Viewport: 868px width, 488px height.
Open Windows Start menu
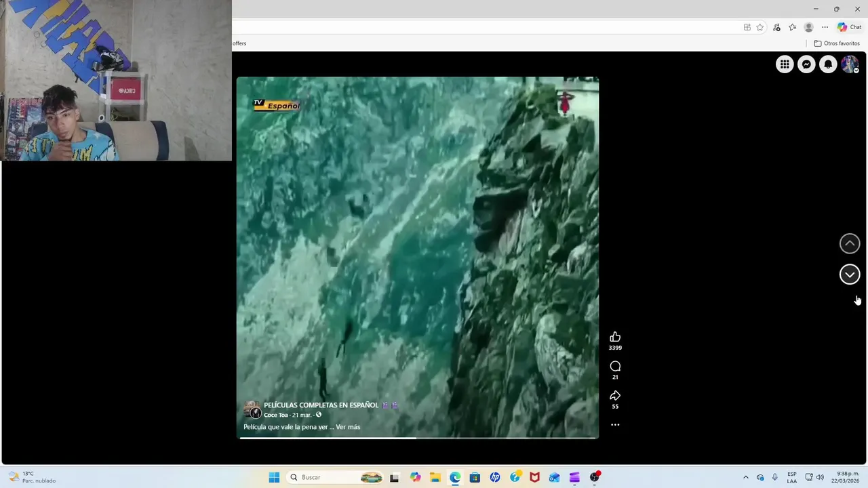[x=274, y=477]
